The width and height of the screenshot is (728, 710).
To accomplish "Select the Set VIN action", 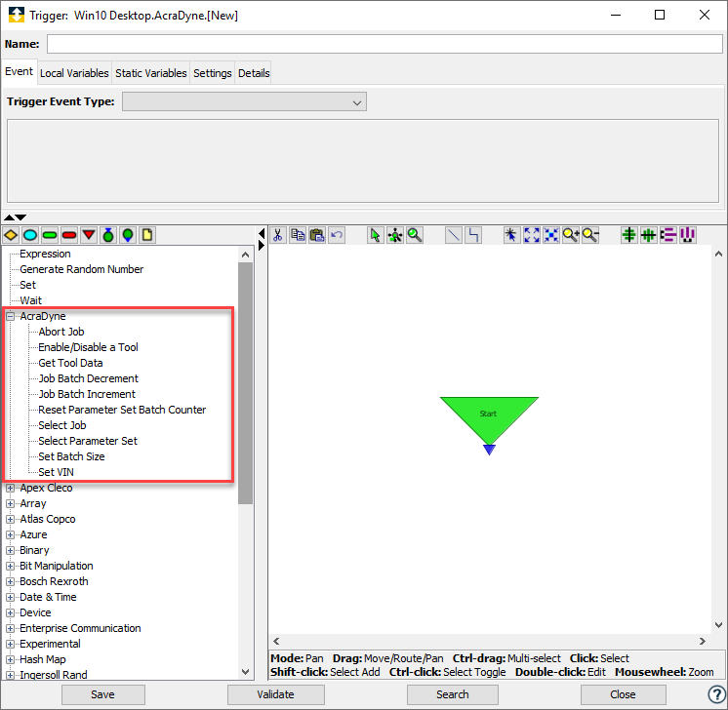I will (56, 472).
